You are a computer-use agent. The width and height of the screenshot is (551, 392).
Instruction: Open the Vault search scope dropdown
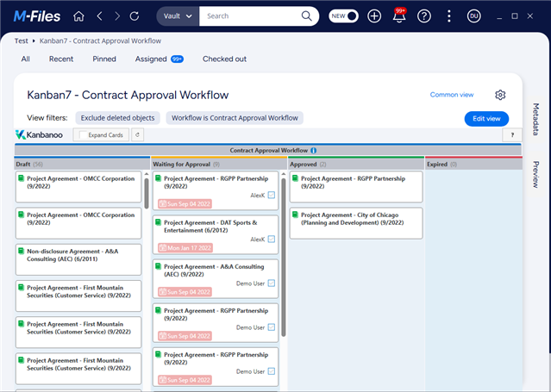178,16
